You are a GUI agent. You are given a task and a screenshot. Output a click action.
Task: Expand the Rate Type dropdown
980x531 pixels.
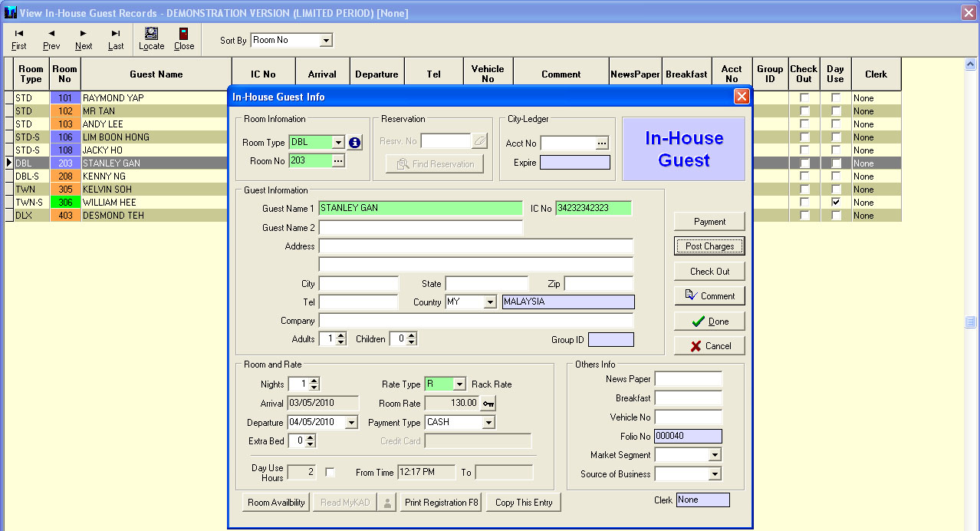(459, 384)
